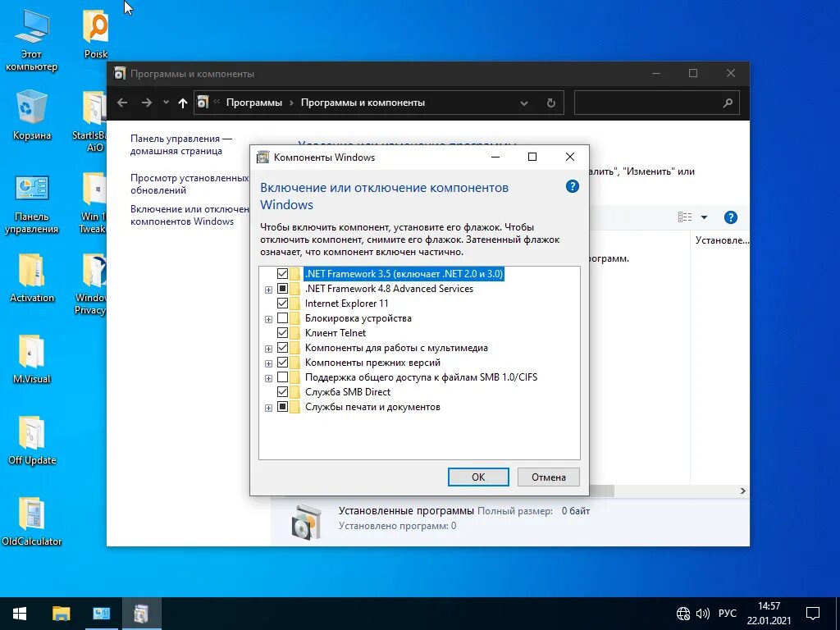The image size is (840, 630).
Task: Select the Activation folder on desktop
Action: [x=32, y=279]
